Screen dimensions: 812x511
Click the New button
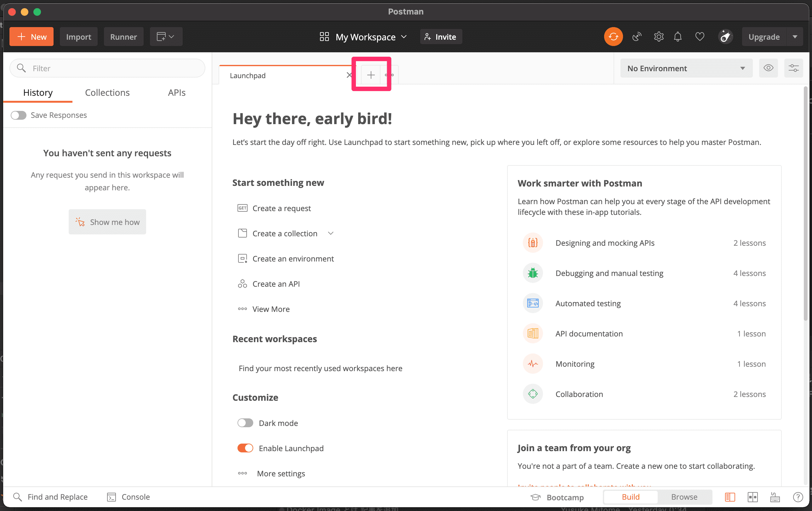pos(31,37)
